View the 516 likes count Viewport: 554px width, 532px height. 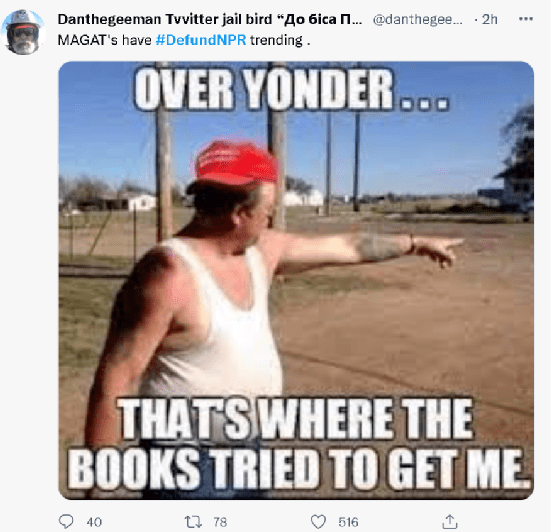click(348, 522)
